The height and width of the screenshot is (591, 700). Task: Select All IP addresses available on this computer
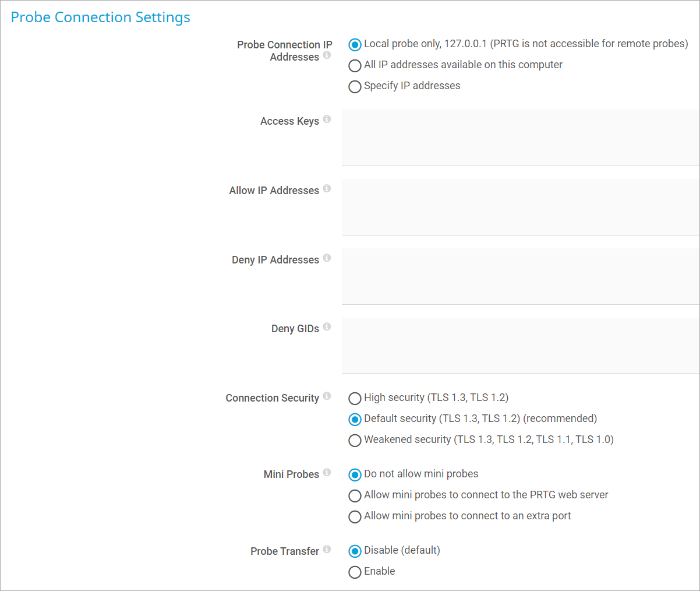coord(355,66)
